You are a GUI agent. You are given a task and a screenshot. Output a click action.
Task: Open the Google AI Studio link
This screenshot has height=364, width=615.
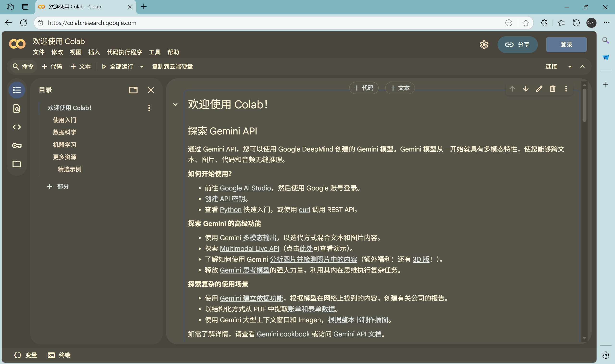pyautogui.click(x=245, y=188)
